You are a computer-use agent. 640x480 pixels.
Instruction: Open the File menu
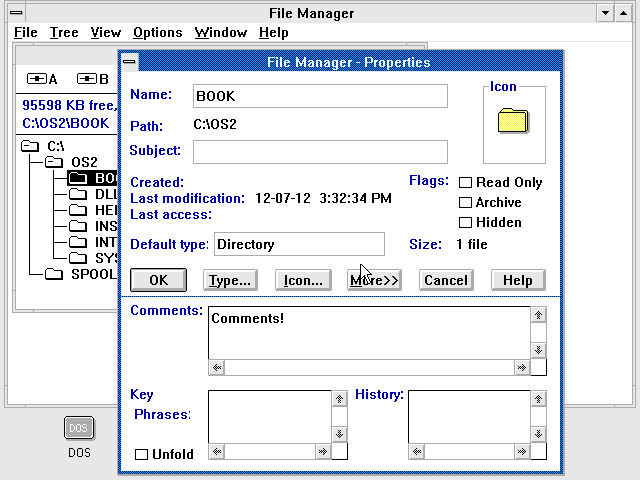click(26, 32)
